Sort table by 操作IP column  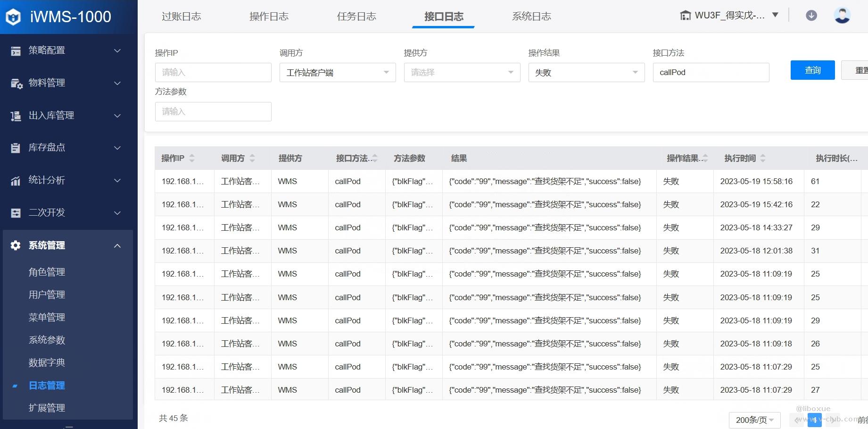coord(192,159)
